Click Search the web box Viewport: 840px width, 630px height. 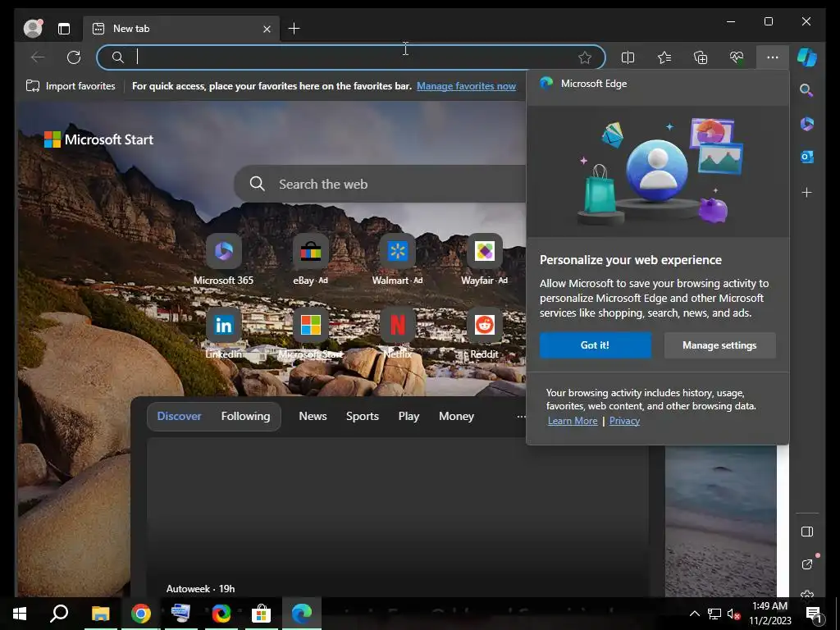click(x=381, y=184)
